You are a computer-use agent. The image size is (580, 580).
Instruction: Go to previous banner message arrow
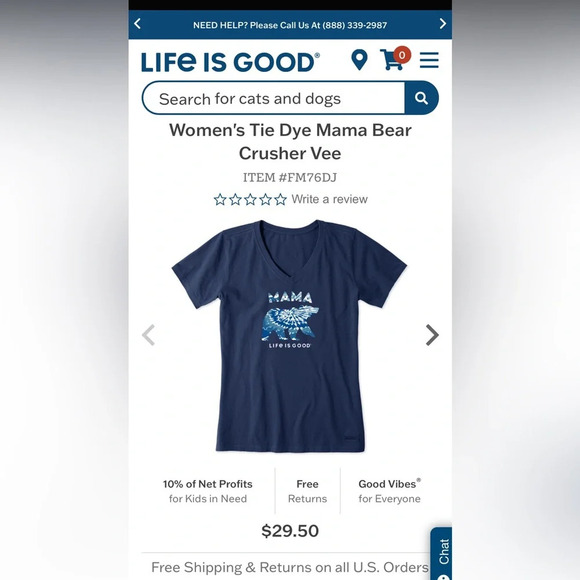[137, 24]
